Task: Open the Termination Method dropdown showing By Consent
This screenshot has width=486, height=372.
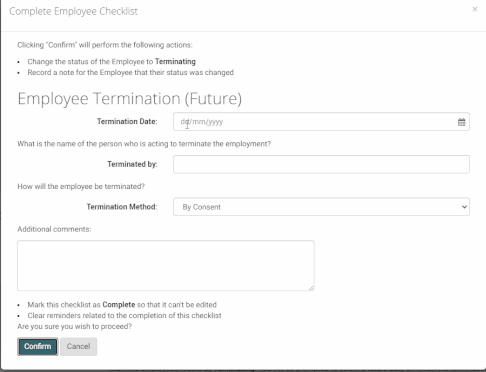Action: [x=321, y=207]
